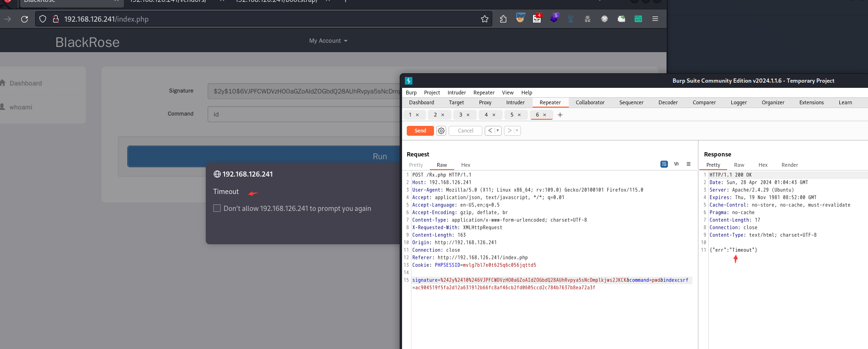Open next-request history dropdown arrow
The height and width of the screenshot is (349, 868).
pos(517,131)
